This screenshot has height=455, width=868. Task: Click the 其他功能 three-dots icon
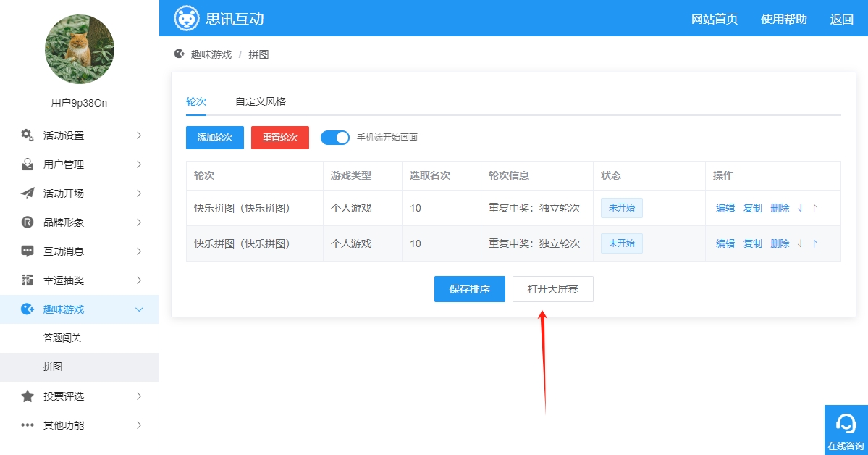click(x=27, y=425)
